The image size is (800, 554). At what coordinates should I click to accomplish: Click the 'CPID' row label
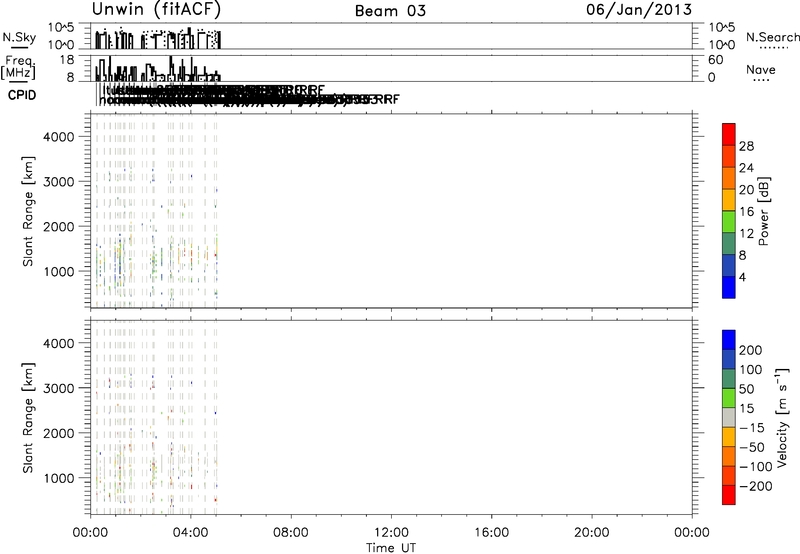point(22,95)
